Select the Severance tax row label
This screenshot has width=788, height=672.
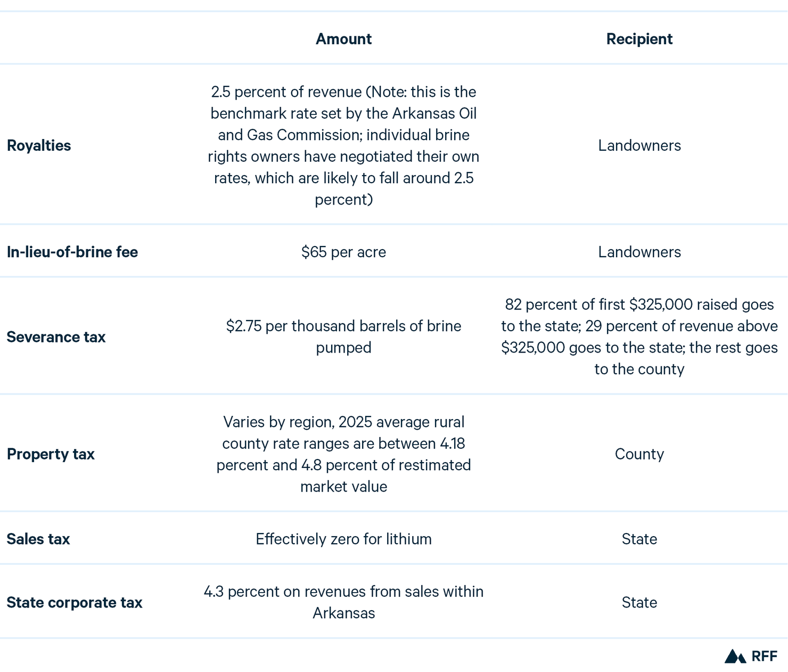click(56, 337)
